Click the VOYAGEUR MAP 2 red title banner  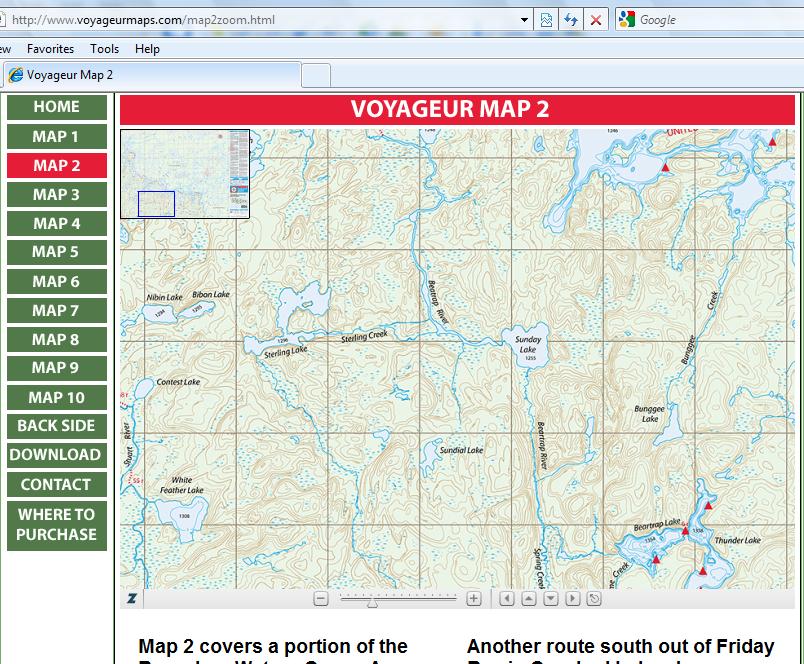(457, 109)
